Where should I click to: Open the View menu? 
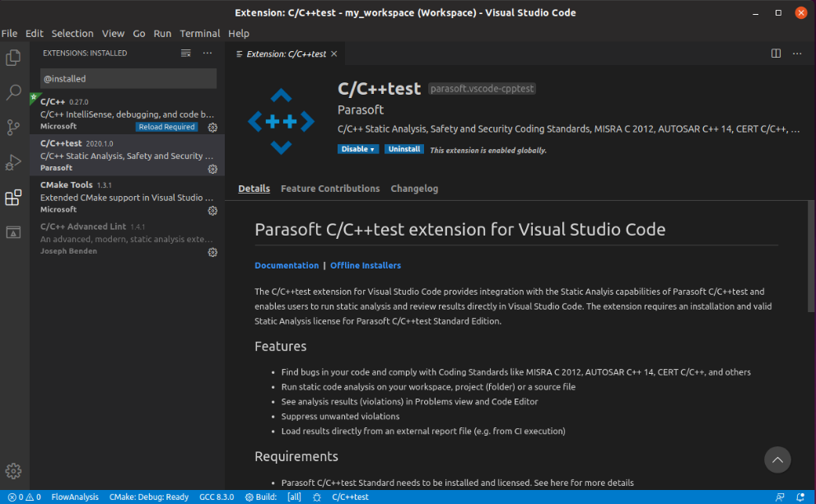(113, 33)
